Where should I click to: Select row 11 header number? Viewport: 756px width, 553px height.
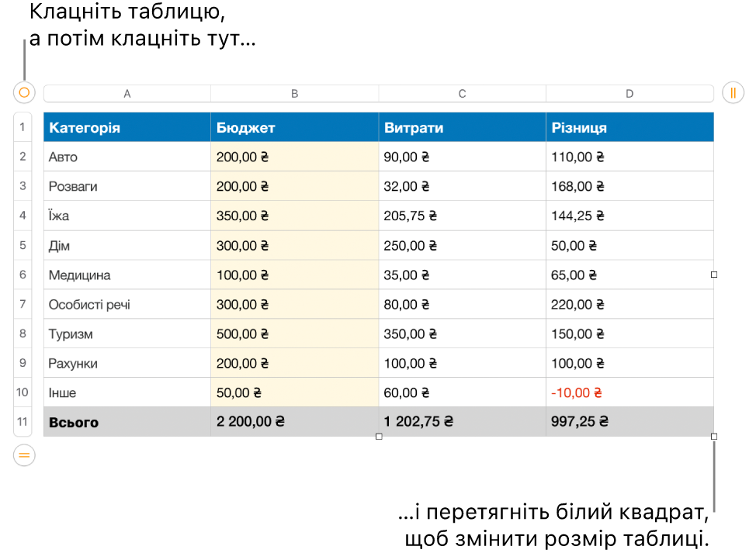[23, 422]
